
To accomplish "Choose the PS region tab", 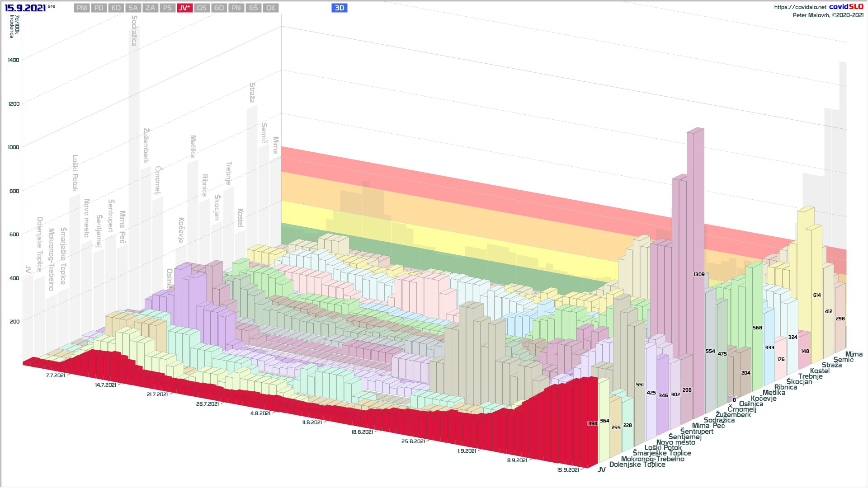I will coord(167,8).
